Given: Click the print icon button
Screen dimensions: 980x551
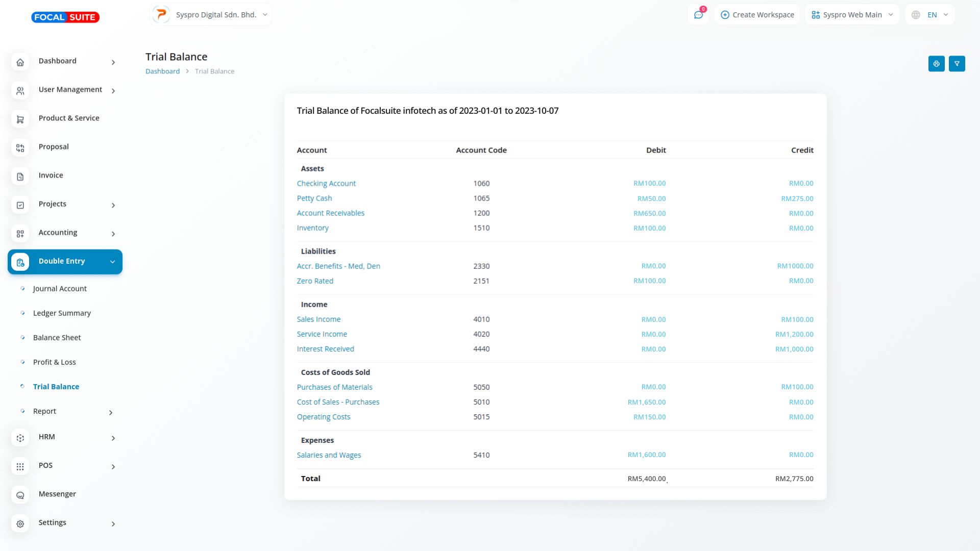Looking at the screenshot, I should 936,64.
